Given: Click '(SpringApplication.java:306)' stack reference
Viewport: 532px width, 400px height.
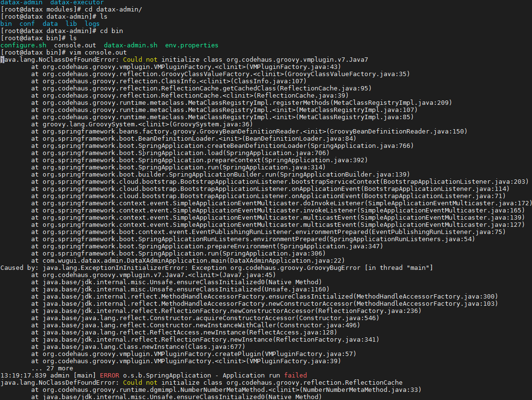Looking at the screenshot, I should coord(272,253).
